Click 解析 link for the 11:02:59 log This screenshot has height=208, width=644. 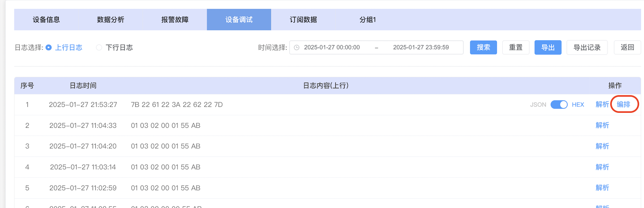[602, 188]
